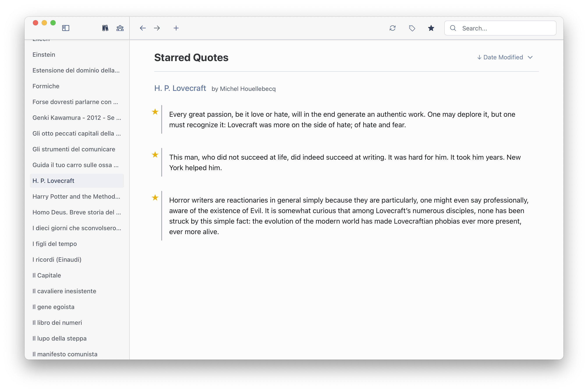Screen dimensions: 588x392
Task: Open 'I ricordi (Einaudi)' book
Action: (77, 259)
